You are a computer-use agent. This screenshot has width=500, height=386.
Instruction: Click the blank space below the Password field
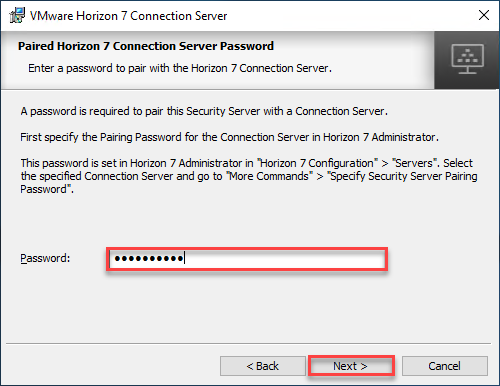pos(247,305)
